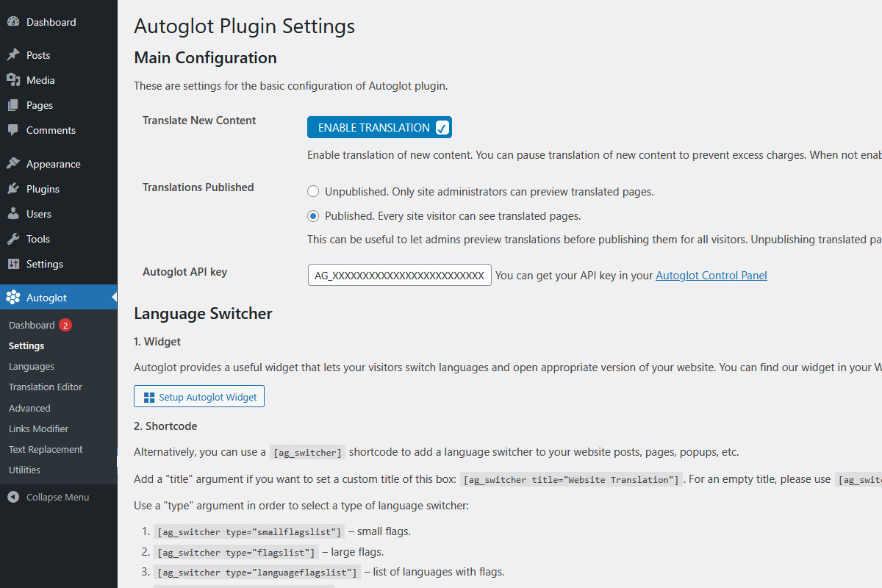This screenshot has width=882, height=588.
Task: Click the Appearance paintbrush icon
Action: pos(13,164)
